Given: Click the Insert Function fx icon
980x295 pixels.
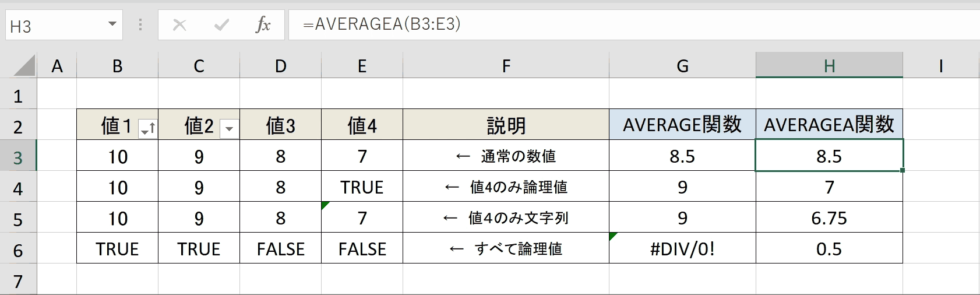Looking at the screenshot, I should click(263, 24).
